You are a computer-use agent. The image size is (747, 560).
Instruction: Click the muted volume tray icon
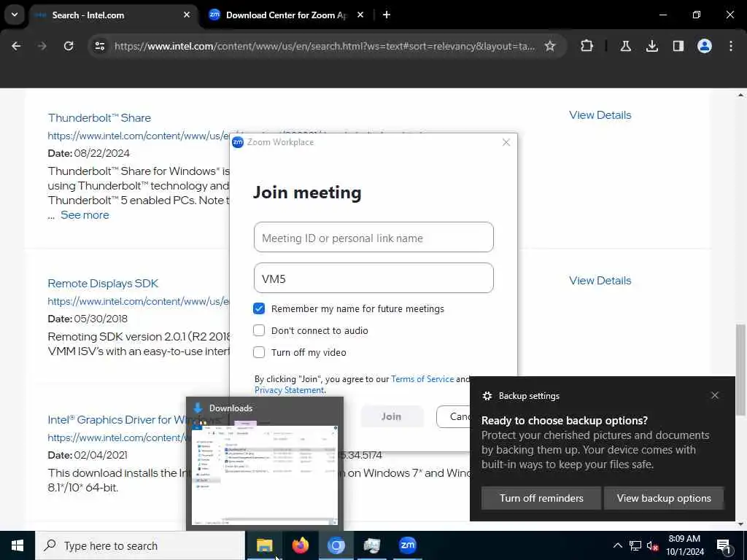pos(652,545)
